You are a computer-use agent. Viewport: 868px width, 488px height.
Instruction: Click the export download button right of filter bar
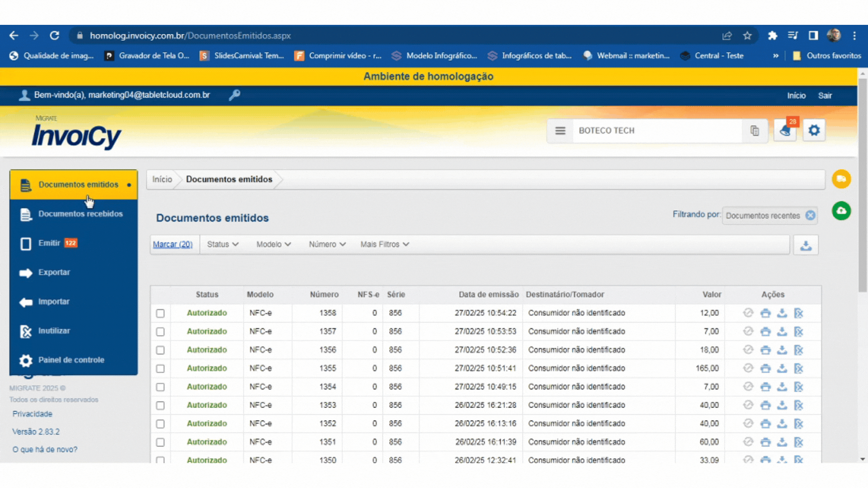[806, 245]
